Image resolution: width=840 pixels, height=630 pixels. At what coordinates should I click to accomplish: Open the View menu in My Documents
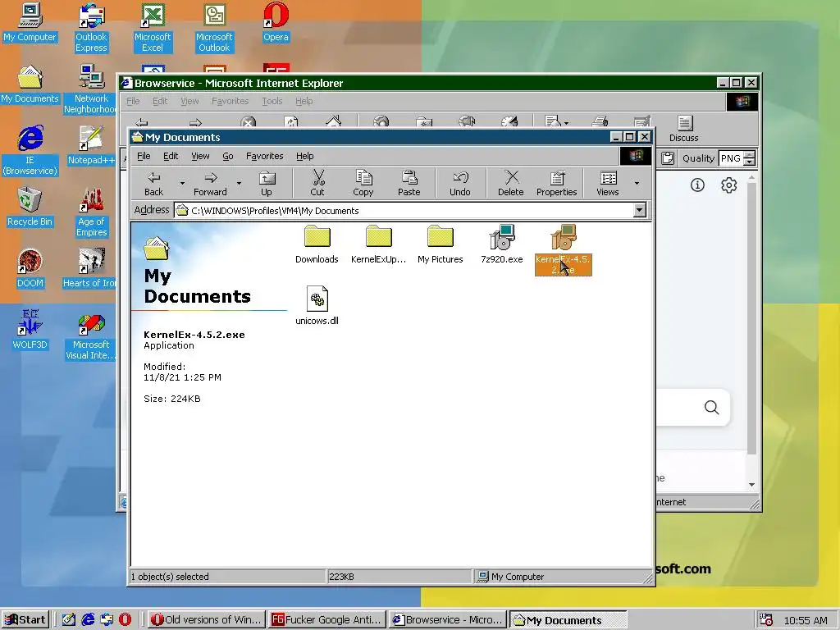point(200,156)
